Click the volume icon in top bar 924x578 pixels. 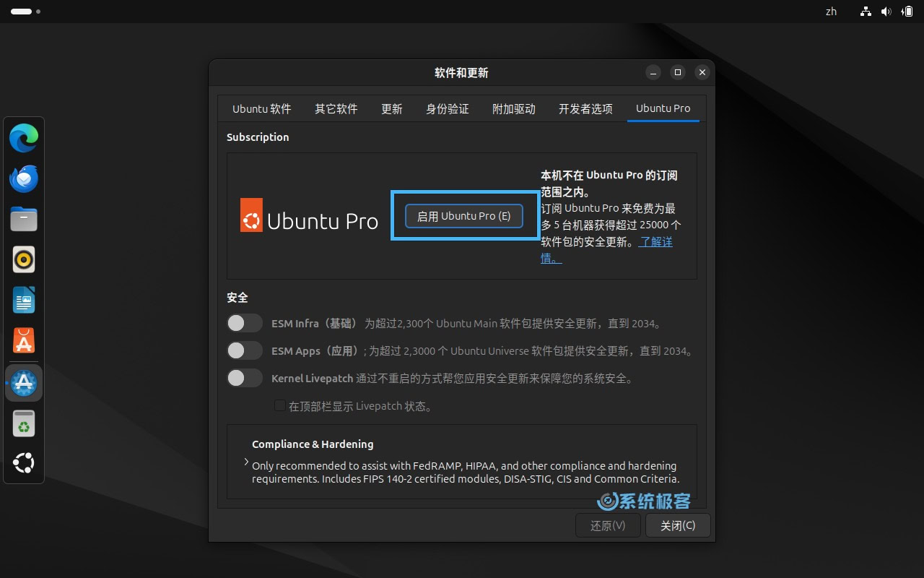[x=886, y=12]
